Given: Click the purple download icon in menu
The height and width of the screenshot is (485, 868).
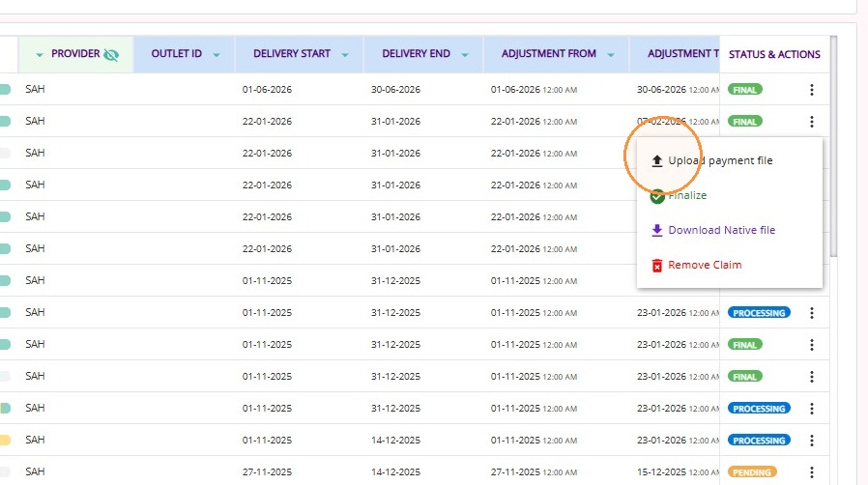Looking at the screenshot, I should [656, 230].
